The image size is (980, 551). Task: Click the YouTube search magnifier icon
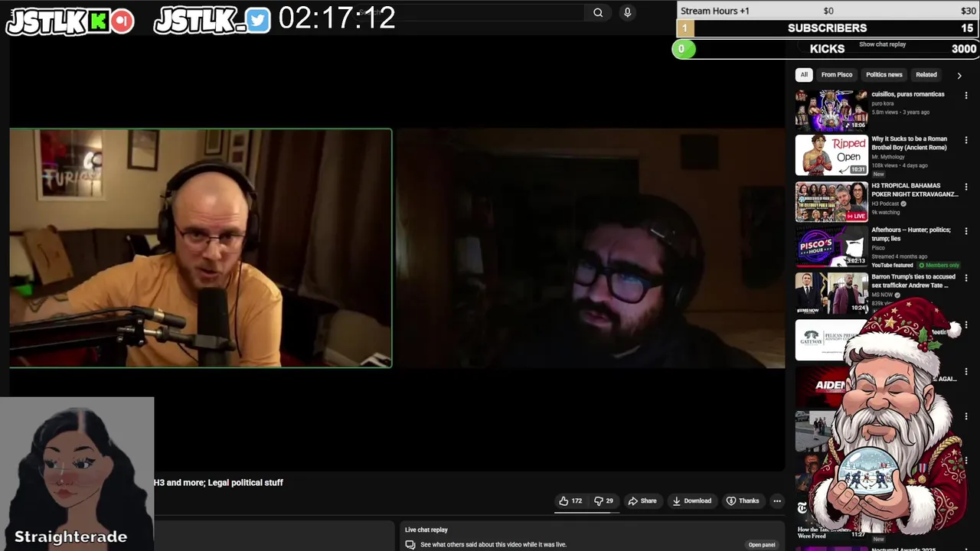point(598,12)
